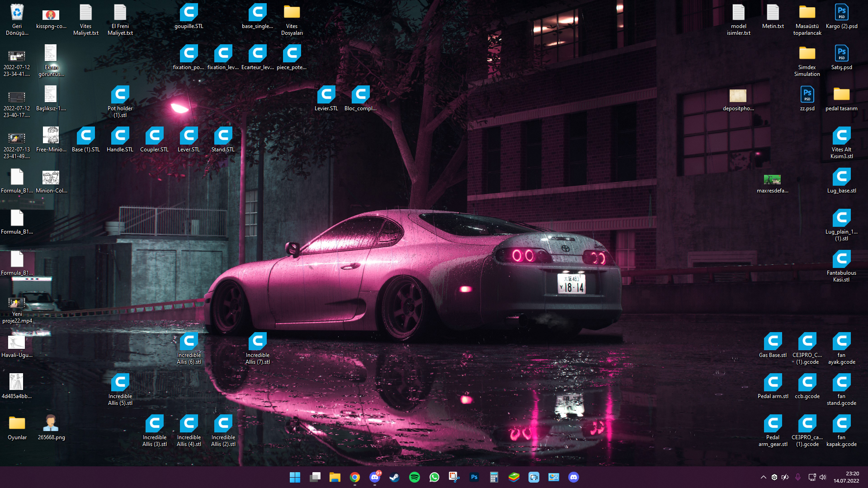Open File Explorer from the taskbar

click(335, 477)
